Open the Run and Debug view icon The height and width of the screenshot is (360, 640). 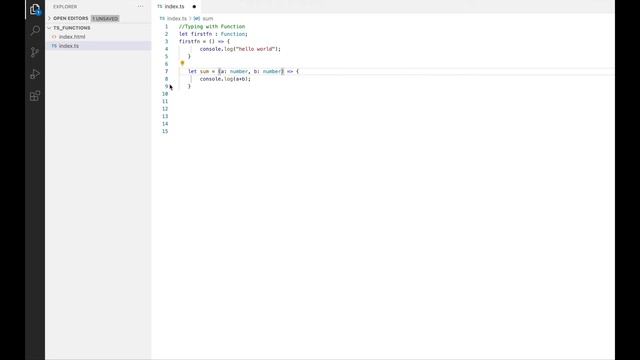35,74
